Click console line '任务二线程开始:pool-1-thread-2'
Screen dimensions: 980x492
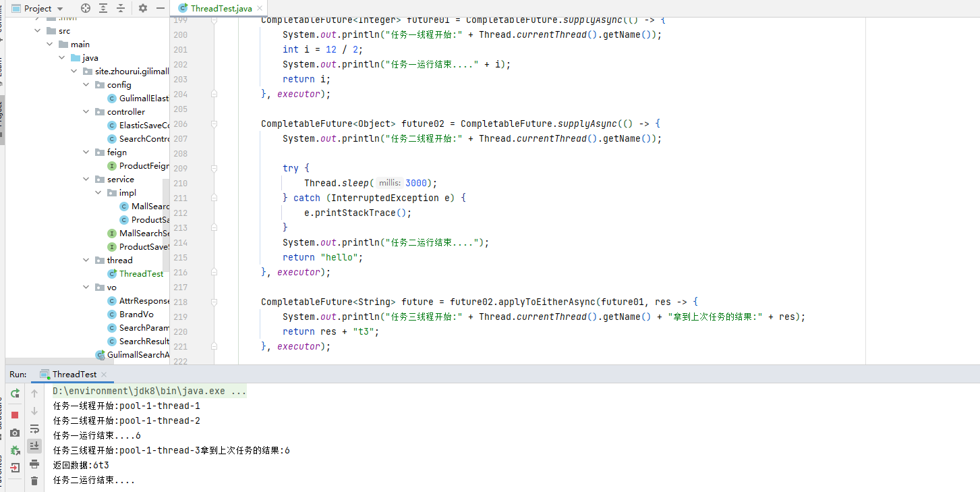[126, 420]
